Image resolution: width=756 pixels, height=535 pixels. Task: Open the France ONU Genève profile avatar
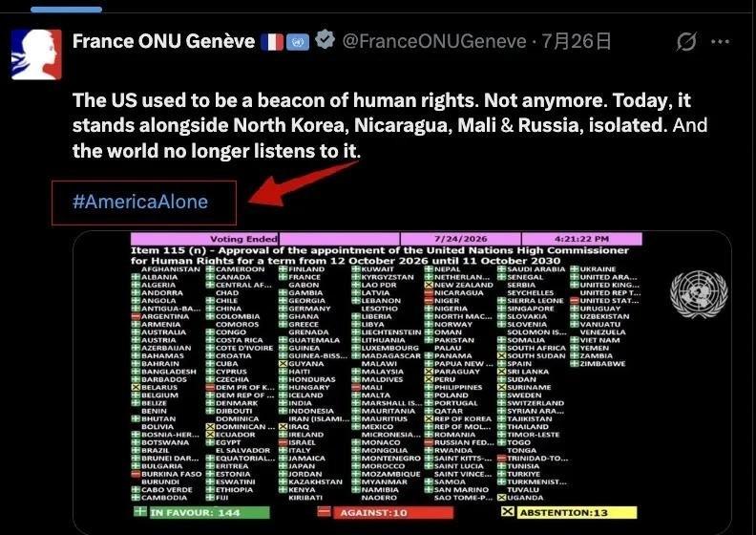tap(36, 54)
